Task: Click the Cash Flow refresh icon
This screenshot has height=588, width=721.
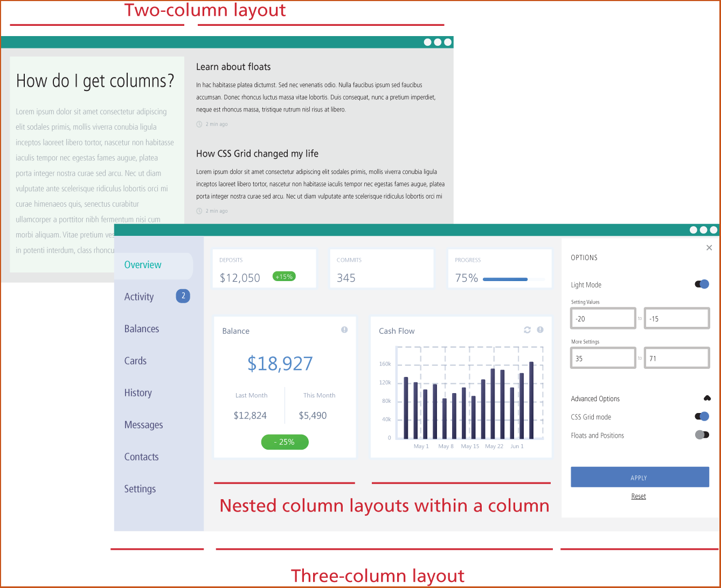Action: [x=527, y=330]
